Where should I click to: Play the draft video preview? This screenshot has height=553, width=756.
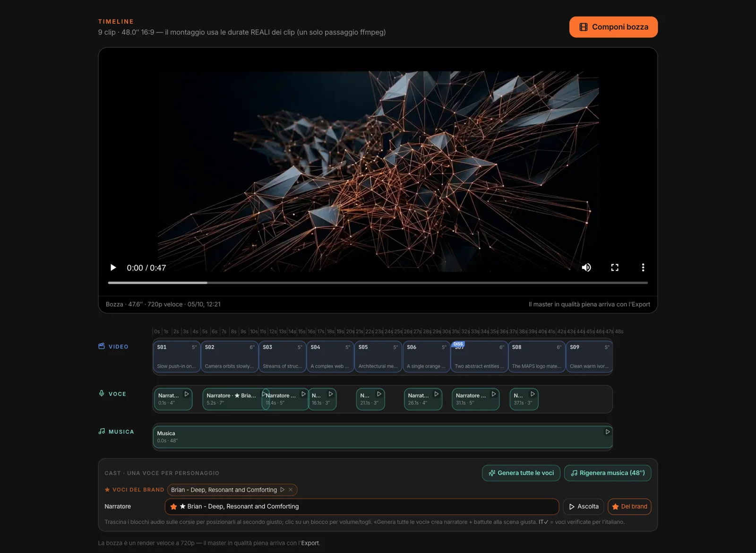113,268
